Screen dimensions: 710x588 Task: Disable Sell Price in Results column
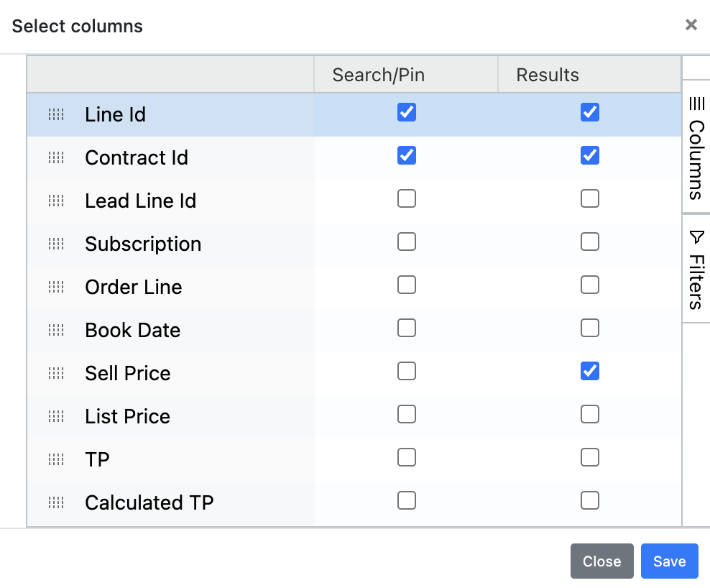[x=590, y=371]
